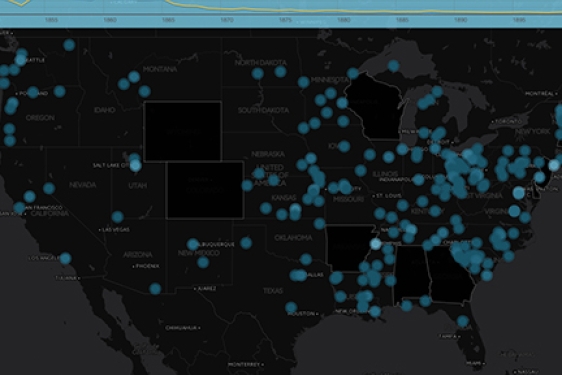Click the dot in southern Arizona
The width and height of the screenshot is (562, 375).
[155, 289]
